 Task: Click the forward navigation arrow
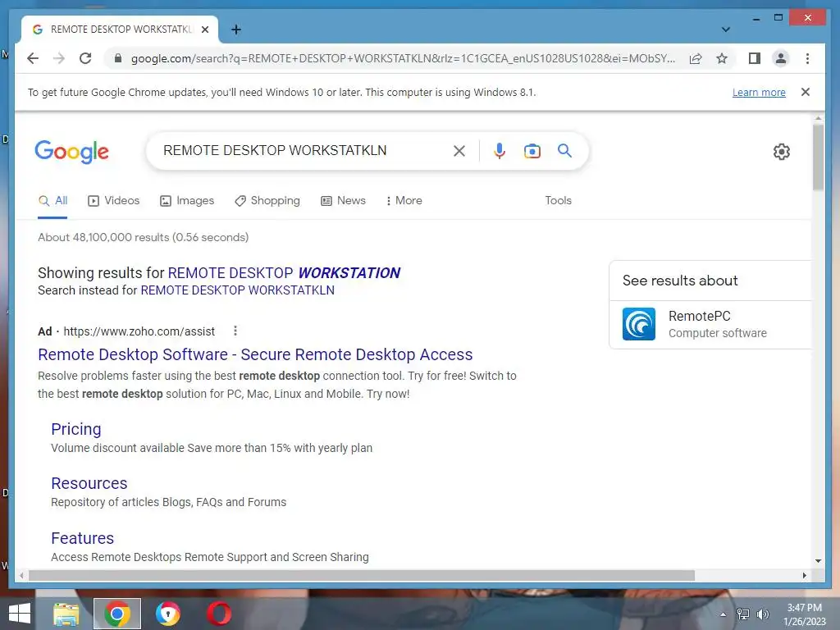coord(59,58)
